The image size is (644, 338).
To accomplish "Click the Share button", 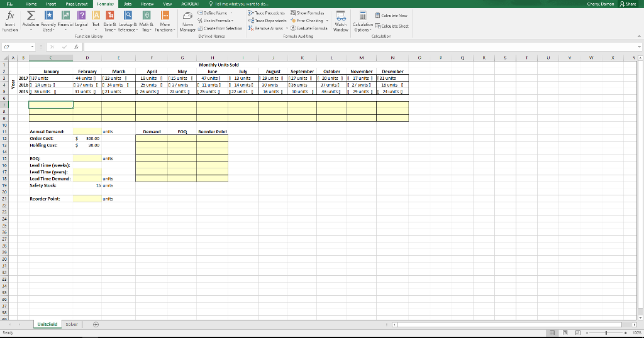I will tap(628, 4).
